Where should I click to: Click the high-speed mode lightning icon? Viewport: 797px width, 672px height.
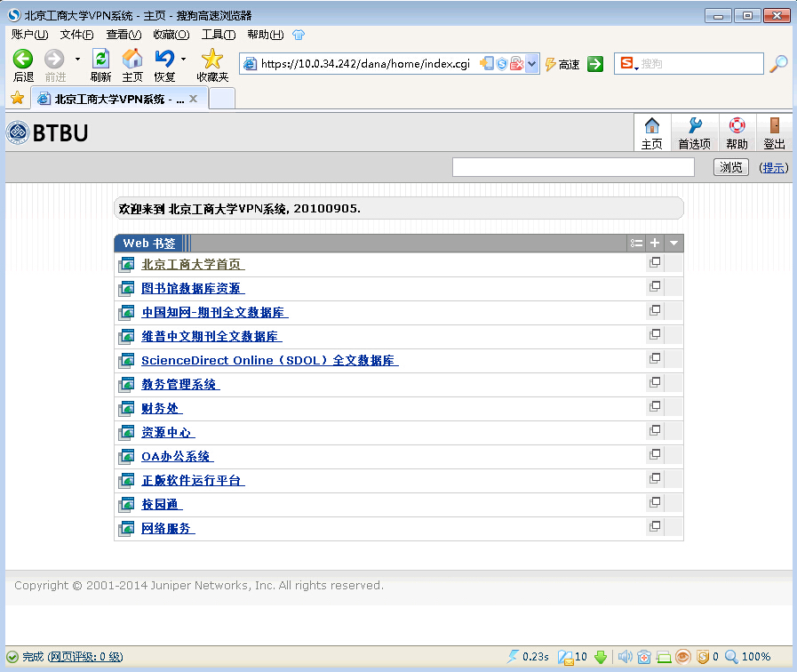click(551, 64)
